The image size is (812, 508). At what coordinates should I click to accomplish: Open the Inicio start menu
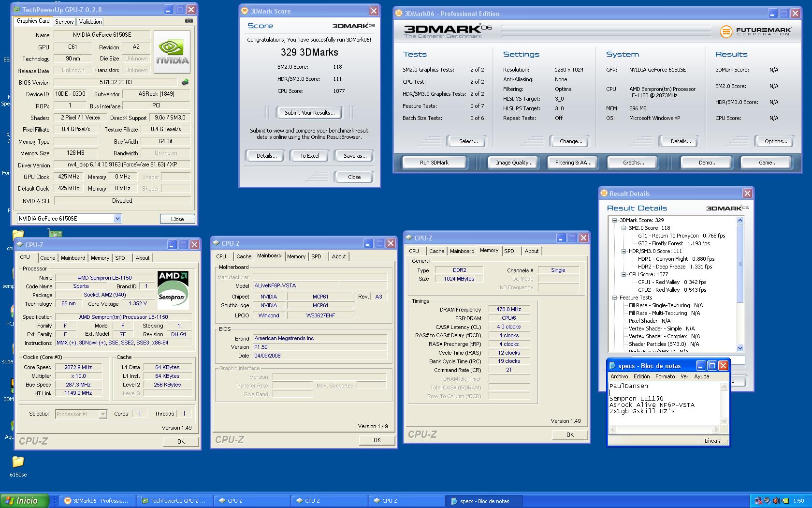(25, 501)
